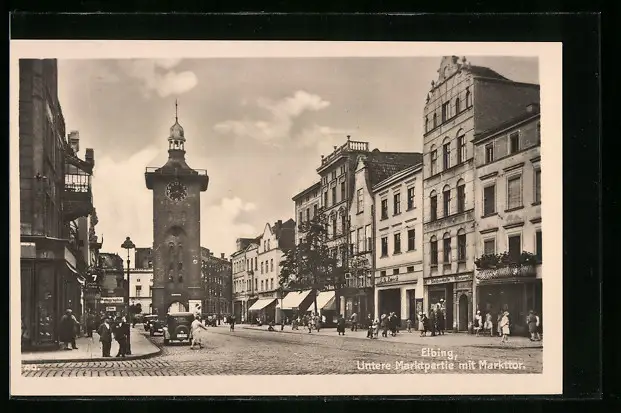Click the number 7 sign on left shop
The height and width of the screenshot is (413, 621).
point(94,278)
